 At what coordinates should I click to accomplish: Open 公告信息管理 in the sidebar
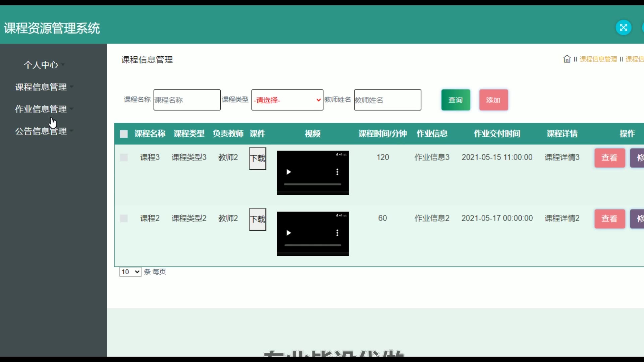click(41, 131)
